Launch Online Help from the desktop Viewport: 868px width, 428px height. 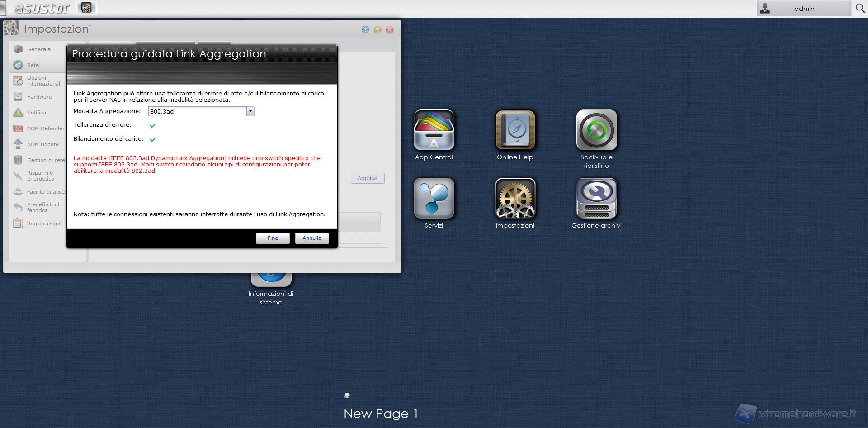[515, 130]
